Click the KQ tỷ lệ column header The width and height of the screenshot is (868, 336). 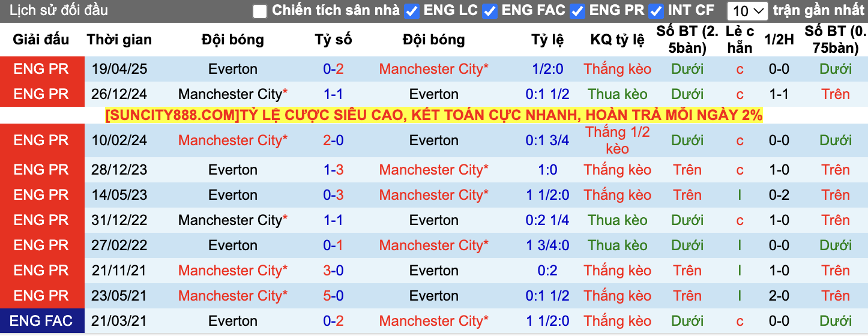[617, 40]
